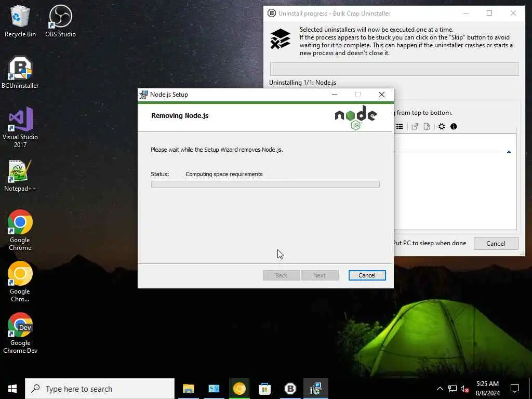Screen dimensions: 532x399
Task: Switch to Bulk Crap Uninstaller on the taskbar
Action: tap(290, 389)
